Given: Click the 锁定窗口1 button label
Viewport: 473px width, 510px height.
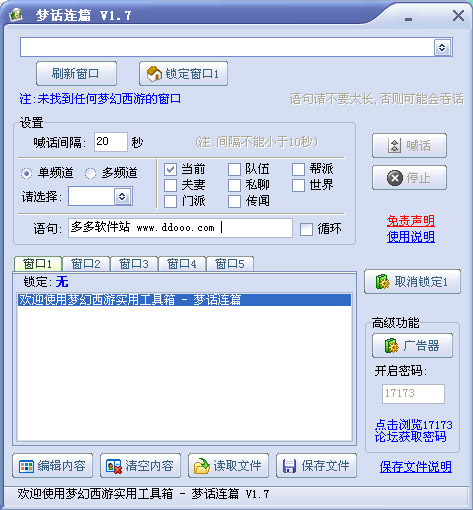Looking at the screenshot, I should [x=192, y=74].
